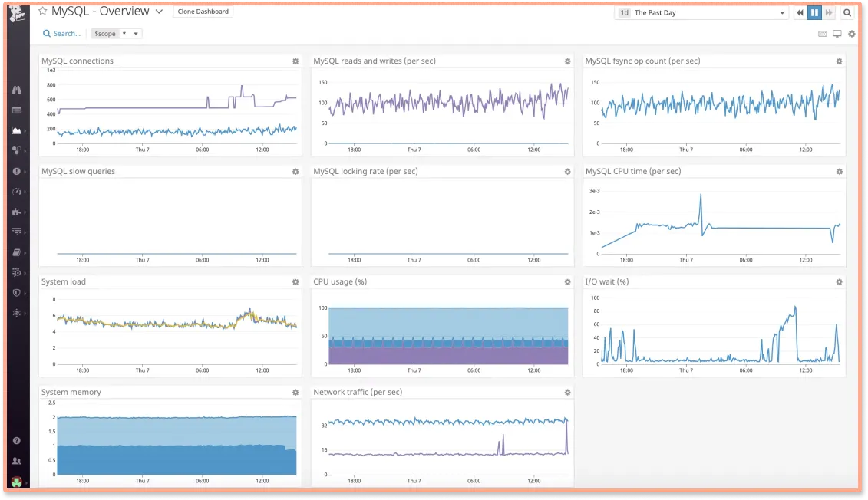This screenshot has height=500, width=868.
Task: Open the Metrics gauge sidebar icon
Action: [17, 192]
